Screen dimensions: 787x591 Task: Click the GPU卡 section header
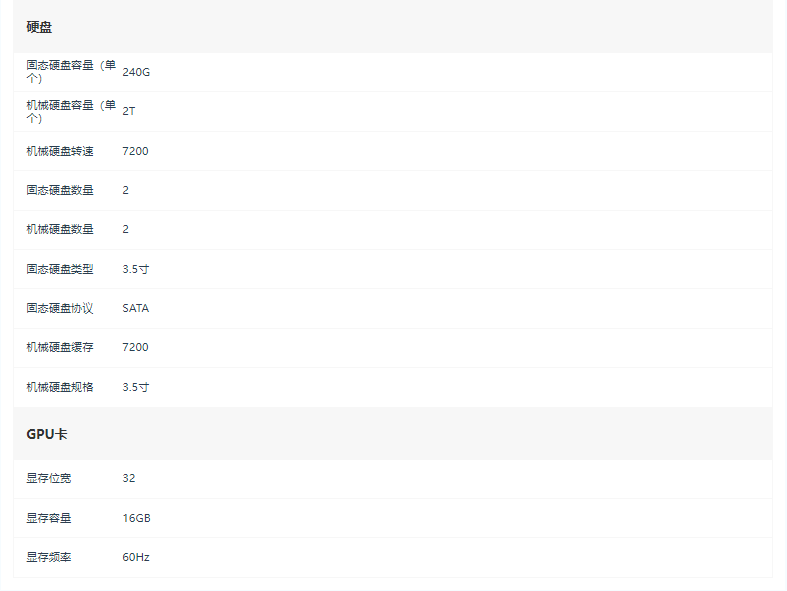47,434
